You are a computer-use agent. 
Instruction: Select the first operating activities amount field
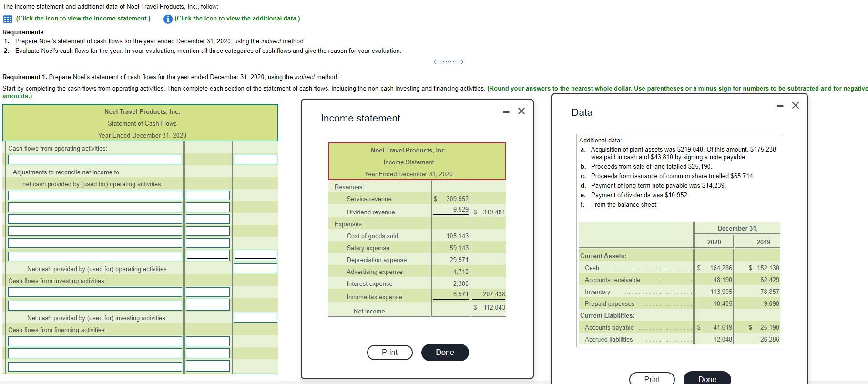(x=255, y=160)
